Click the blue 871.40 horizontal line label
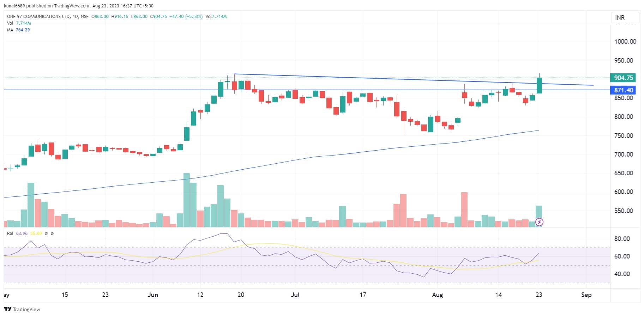The image size is (644, 316). click(623, 90)
